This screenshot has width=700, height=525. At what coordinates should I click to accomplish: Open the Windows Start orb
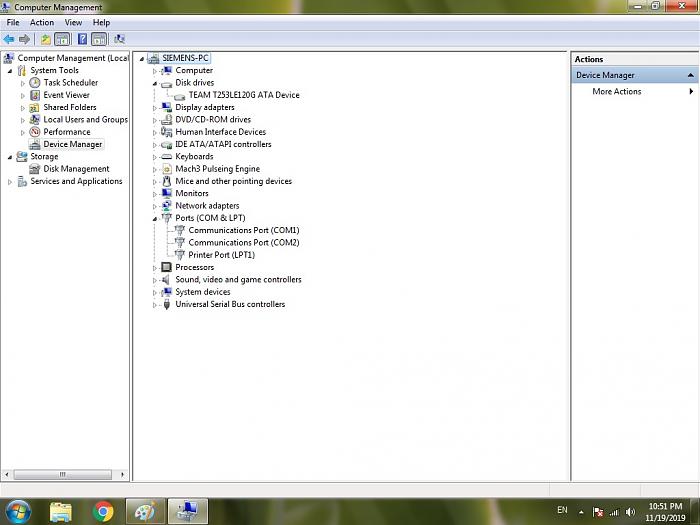18,511
